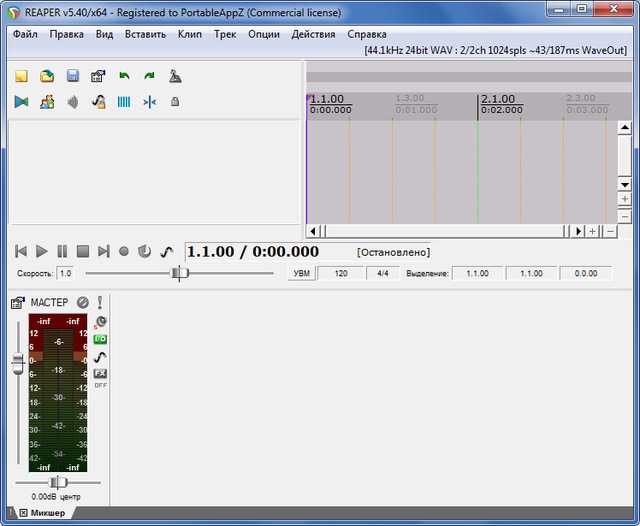Screen dimensions: 640x526
Task: Click the УВМ button in transport
Action: (301, 273)
